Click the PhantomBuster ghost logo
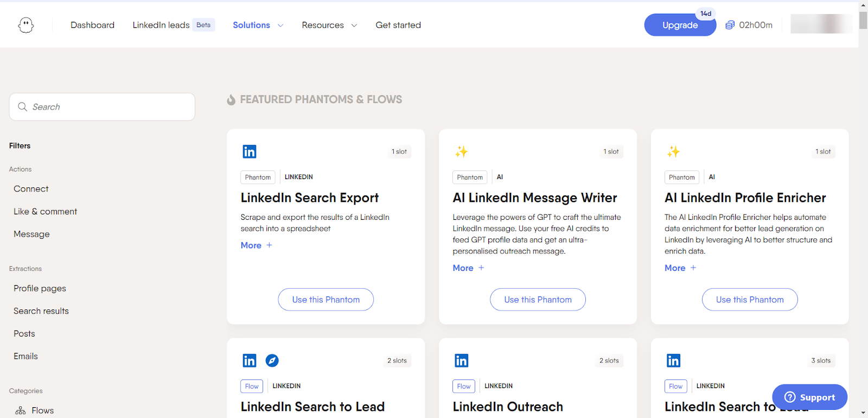Image resolution: width=868 pixels, height=418 pixels. pyautogui.click(x=26, y=25)
